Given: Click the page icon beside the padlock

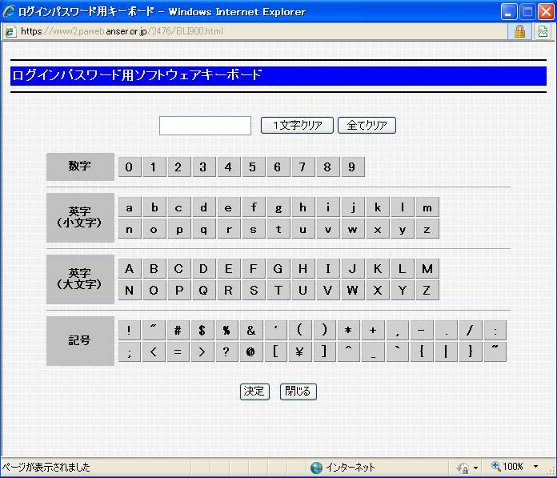Looking at the screenshot, I should point(543,32).
